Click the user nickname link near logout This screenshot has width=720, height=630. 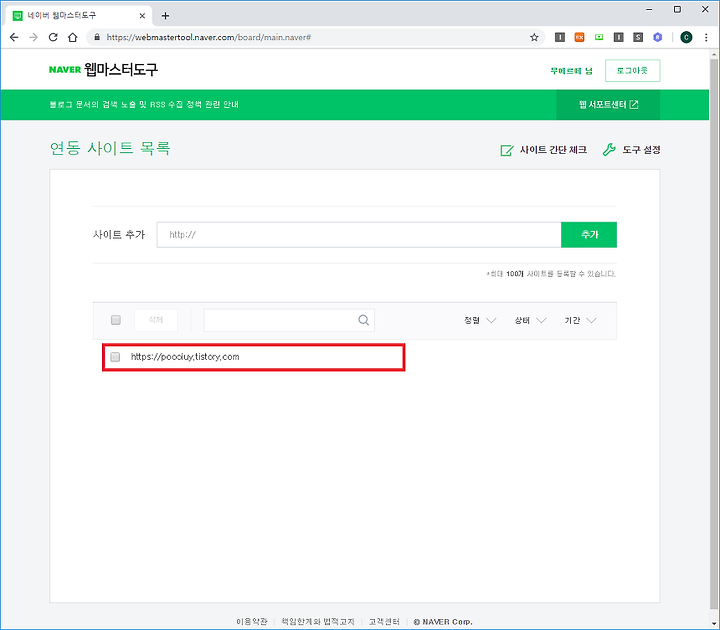click(x=572, y=71)
